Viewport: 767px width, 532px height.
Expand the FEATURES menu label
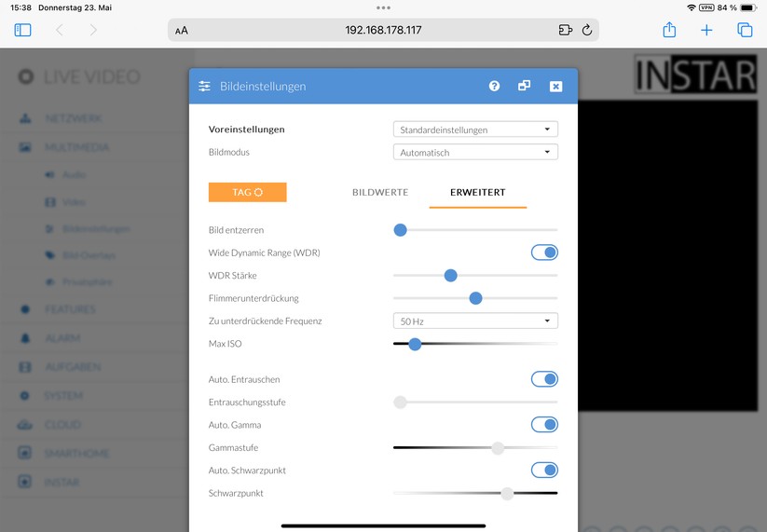71,309
